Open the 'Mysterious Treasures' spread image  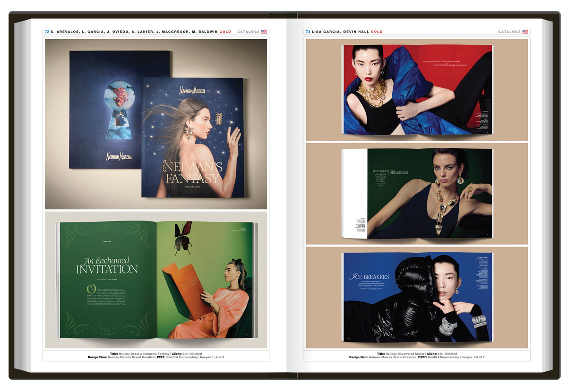(417, 193)
